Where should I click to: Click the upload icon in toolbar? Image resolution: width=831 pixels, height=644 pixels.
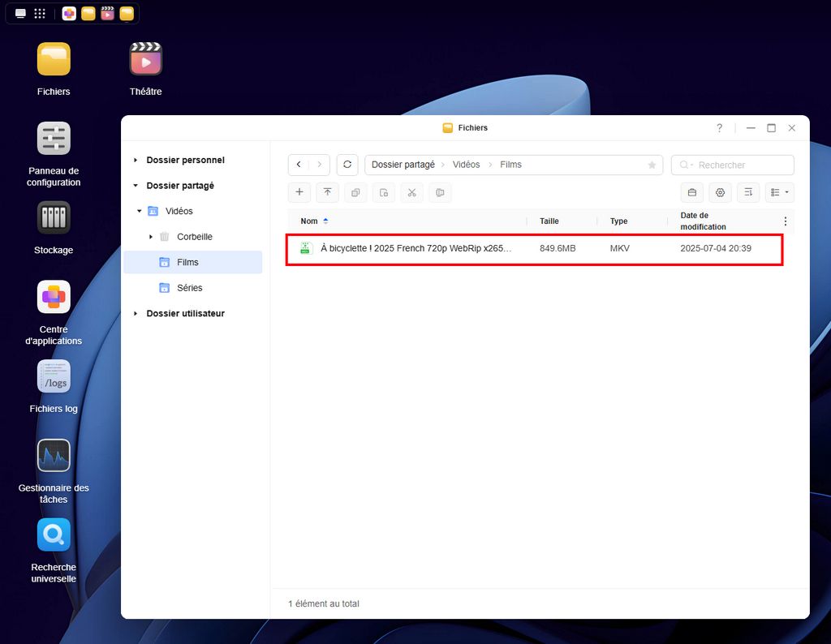coord(327,192)
